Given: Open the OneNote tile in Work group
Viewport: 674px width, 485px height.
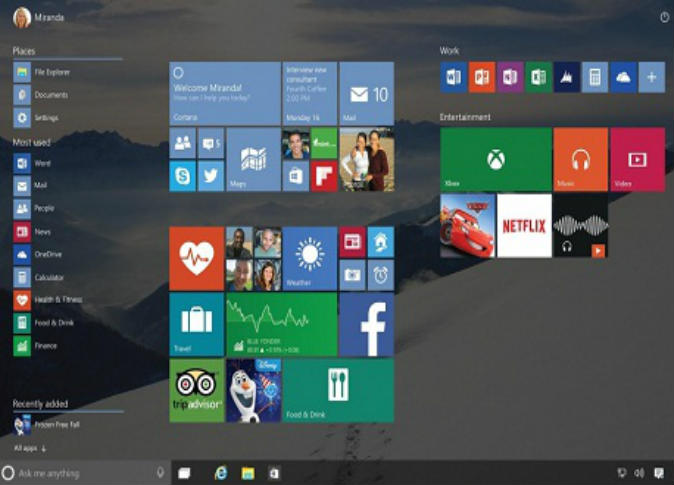Looking at the screenshot, I should tap(510, 77).
